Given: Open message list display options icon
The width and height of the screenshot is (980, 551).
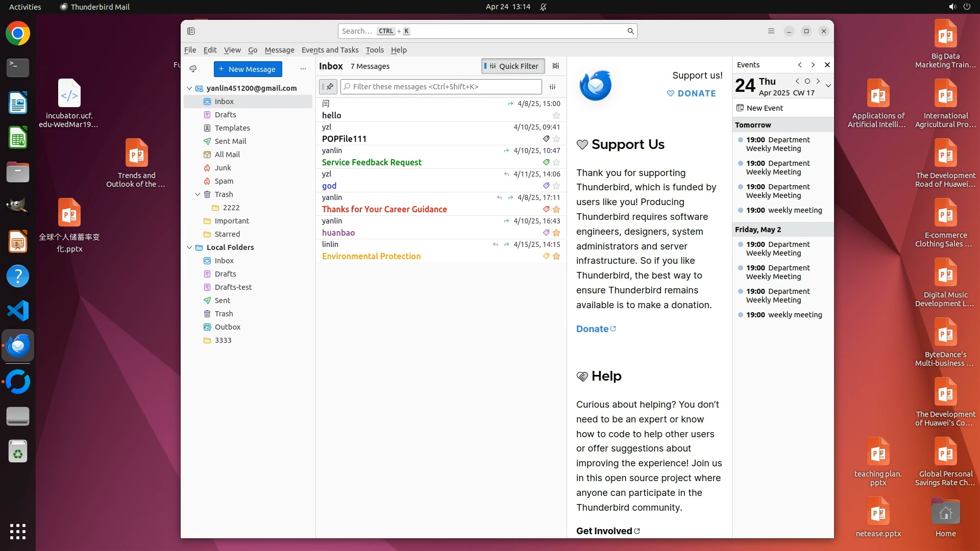Looking at the screenshot, I should (556, 66).
